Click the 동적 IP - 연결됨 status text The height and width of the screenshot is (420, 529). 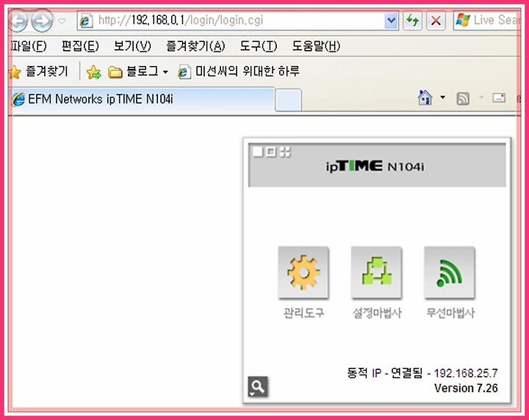(384, 373)
